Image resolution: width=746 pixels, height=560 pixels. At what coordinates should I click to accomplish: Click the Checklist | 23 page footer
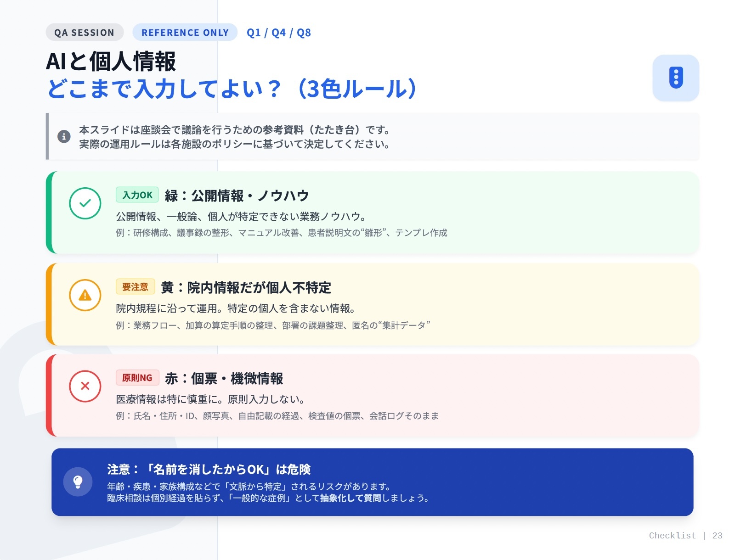coord(685,536)
